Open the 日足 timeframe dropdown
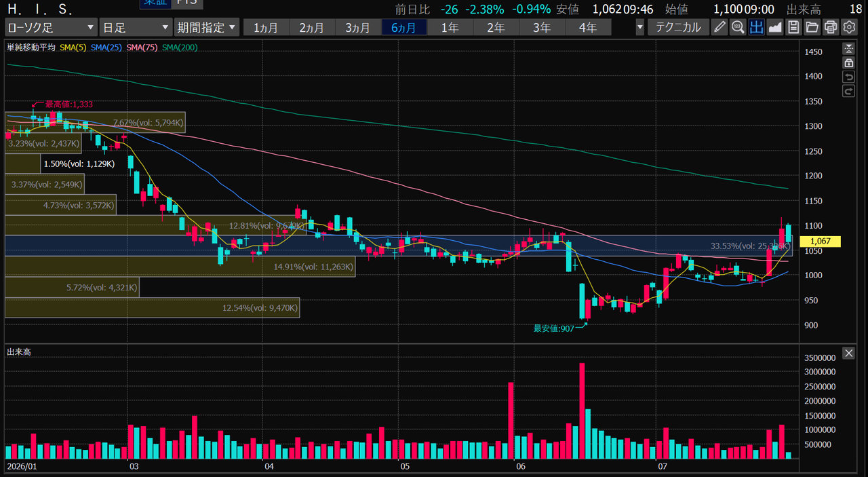 coord(136,27)
